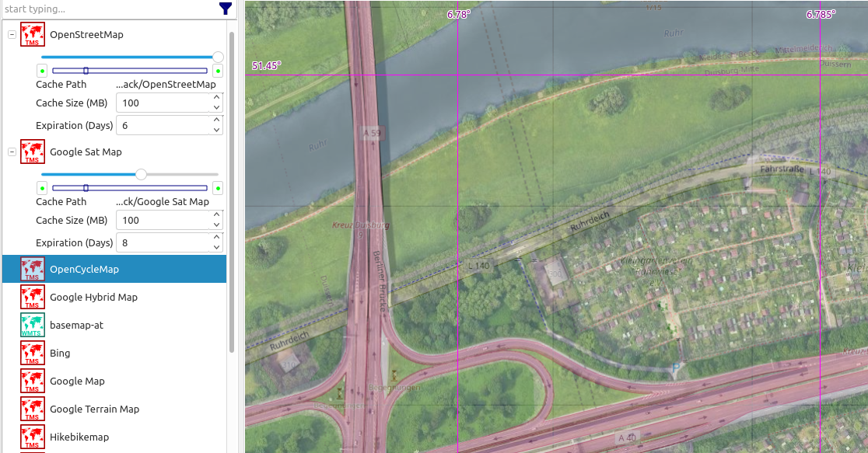Select the Google Map layer entry
This screenshot has height=453, width=868.
tap(77, 382)
